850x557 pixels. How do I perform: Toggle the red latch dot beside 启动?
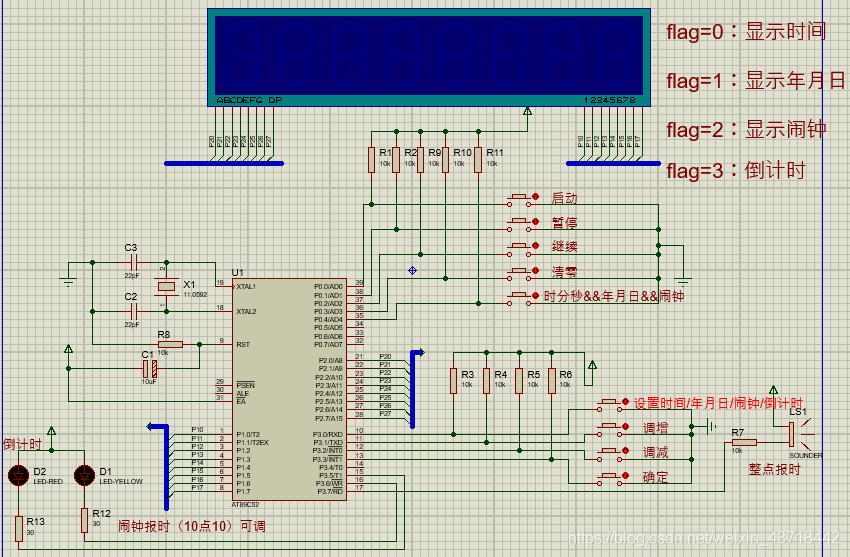point(536,197)
